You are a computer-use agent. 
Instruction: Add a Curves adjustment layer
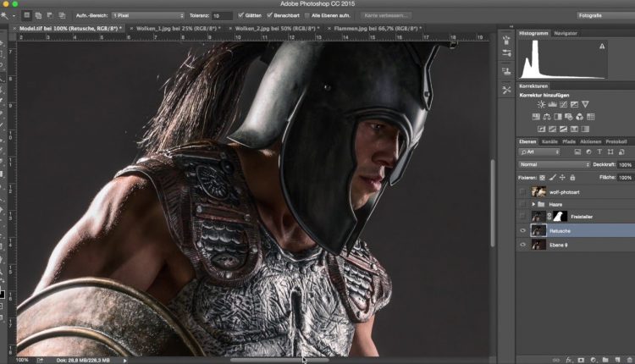click(563, 104)
